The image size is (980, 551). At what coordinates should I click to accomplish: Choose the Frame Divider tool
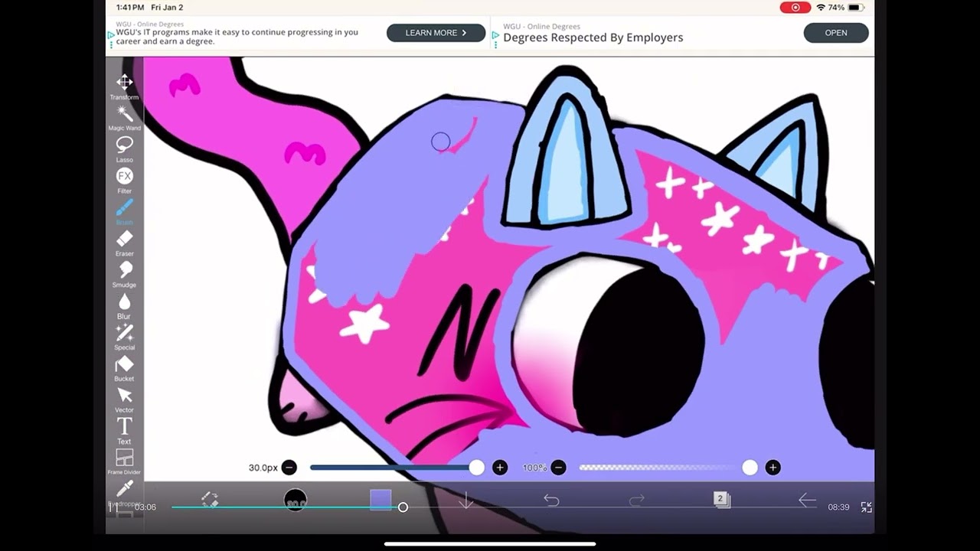click(x=124, y=462)
